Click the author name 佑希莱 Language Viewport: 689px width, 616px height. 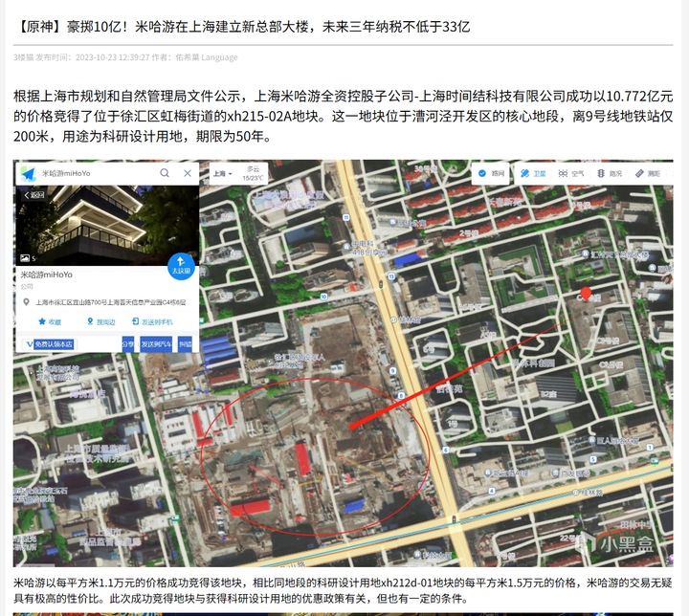pos(207,57)
